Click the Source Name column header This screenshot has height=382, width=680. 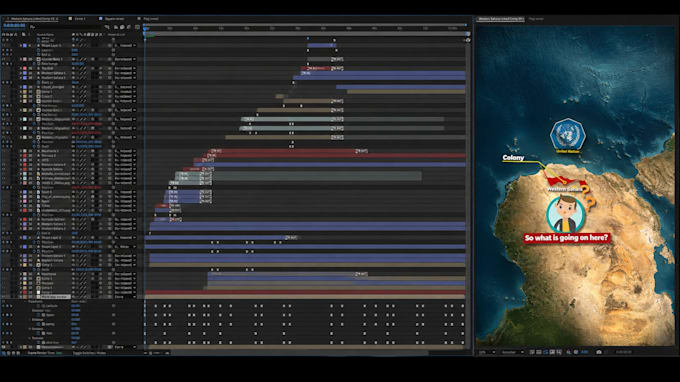(45, 34)
